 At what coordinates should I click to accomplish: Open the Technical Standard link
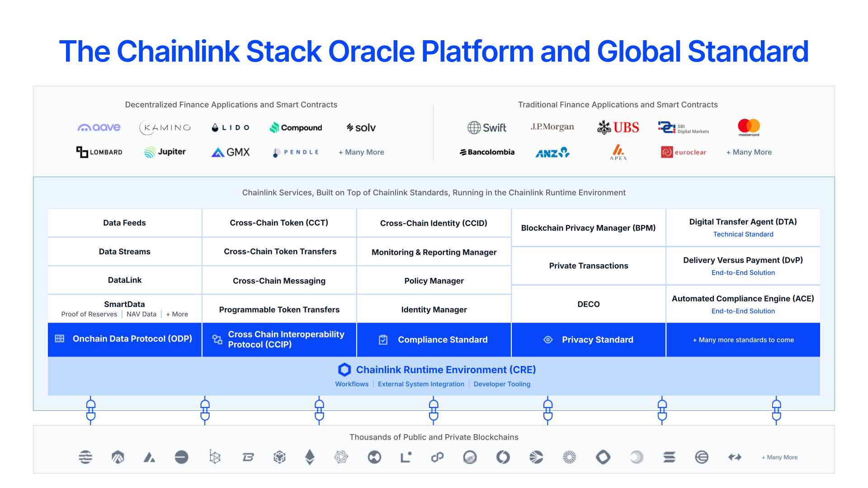pos(743,234)
